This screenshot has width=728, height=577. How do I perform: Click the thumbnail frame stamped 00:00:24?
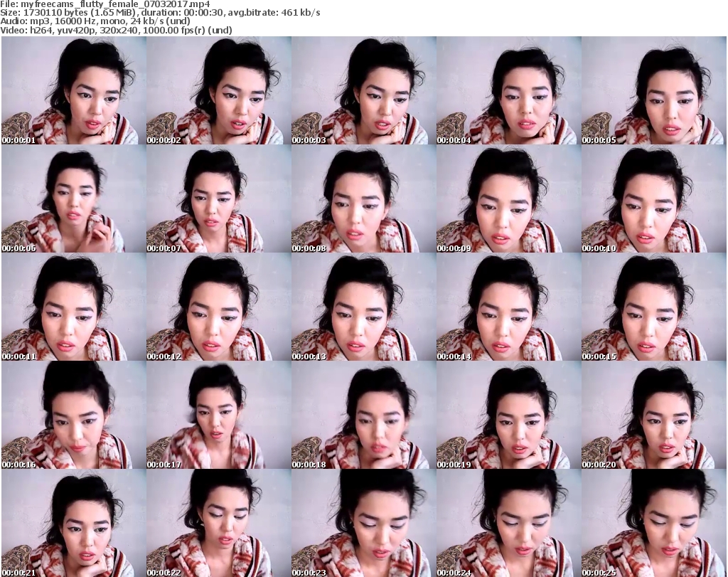pyautogui.click(x=509, y=523)
